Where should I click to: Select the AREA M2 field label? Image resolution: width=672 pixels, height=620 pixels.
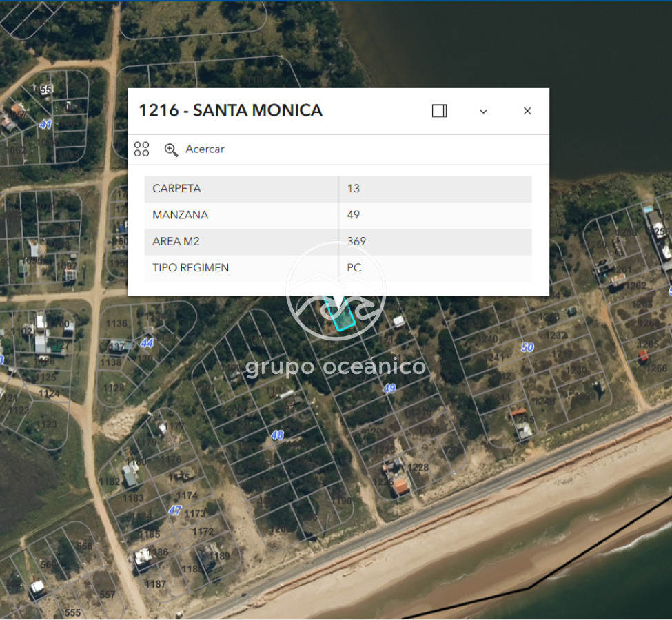pyautogui.click(x=176, y=242)
